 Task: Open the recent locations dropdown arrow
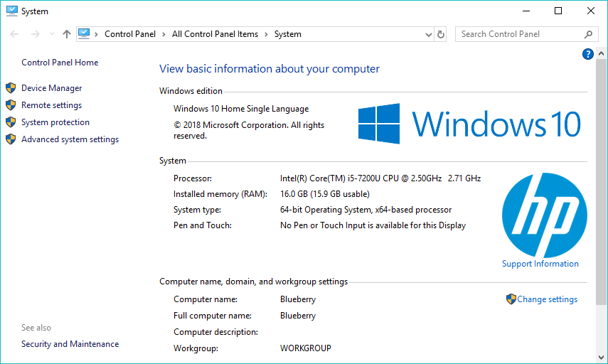click(50, 34)
